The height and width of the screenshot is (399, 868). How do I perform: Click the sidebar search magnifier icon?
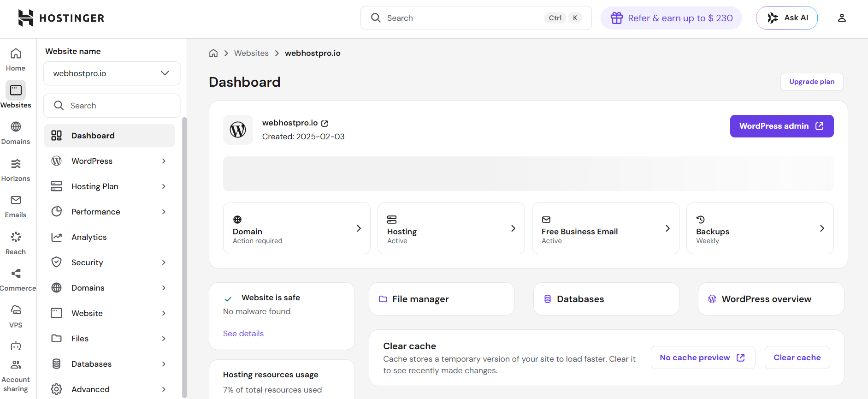(59, 106)
